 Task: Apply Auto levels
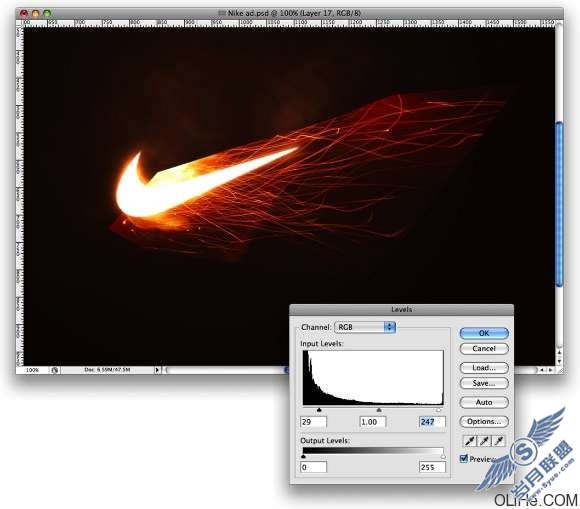(x=484, y=402)
